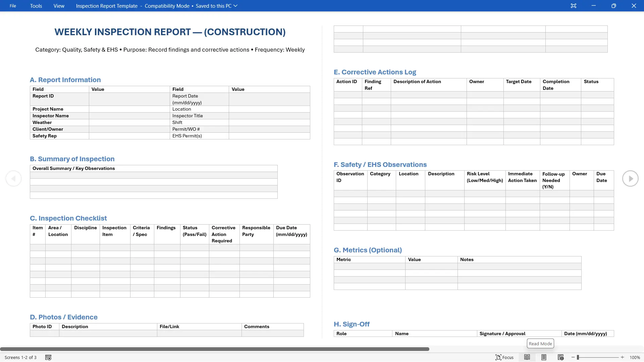Click the zoom slider handle
Viewport: 644px width, 362px height.
(578, 357)
